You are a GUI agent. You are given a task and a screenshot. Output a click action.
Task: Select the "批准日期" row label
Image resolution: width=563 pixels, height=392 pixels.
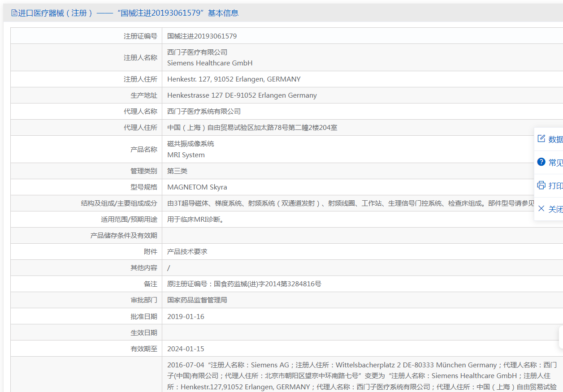pos(144,316)
